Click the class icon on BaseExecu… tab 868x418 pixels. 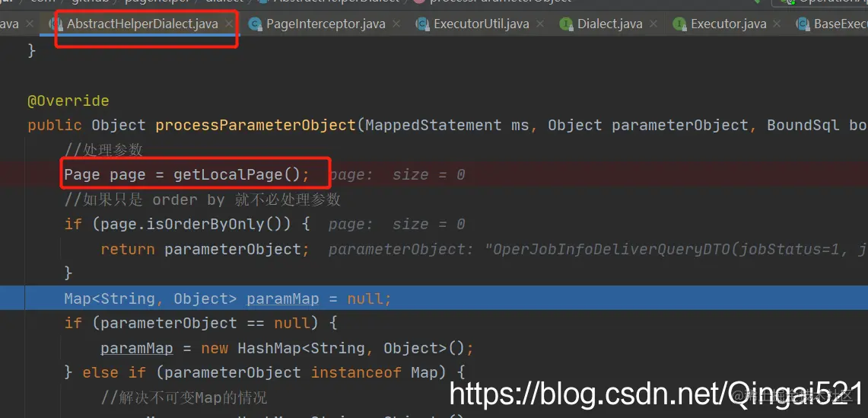coord(803,24)
